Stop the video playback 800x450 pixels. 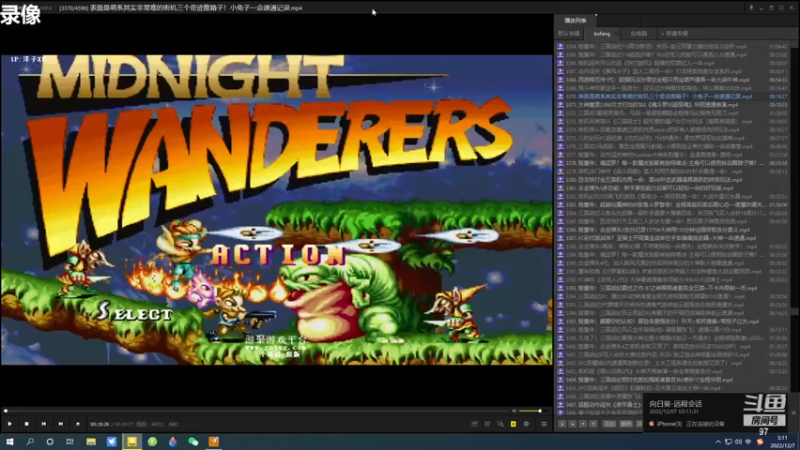[x=27, y=423]
